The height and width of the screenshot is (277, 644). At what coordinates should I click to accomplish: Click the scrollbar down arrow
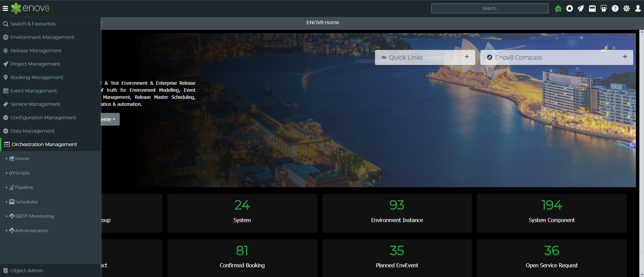(x=642, y=275)
